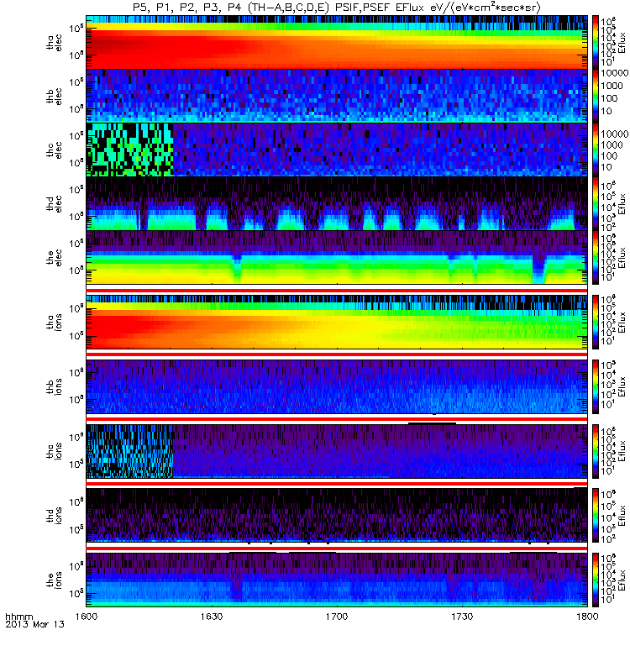Click the color bar beside the elec panel

point(596,257)
